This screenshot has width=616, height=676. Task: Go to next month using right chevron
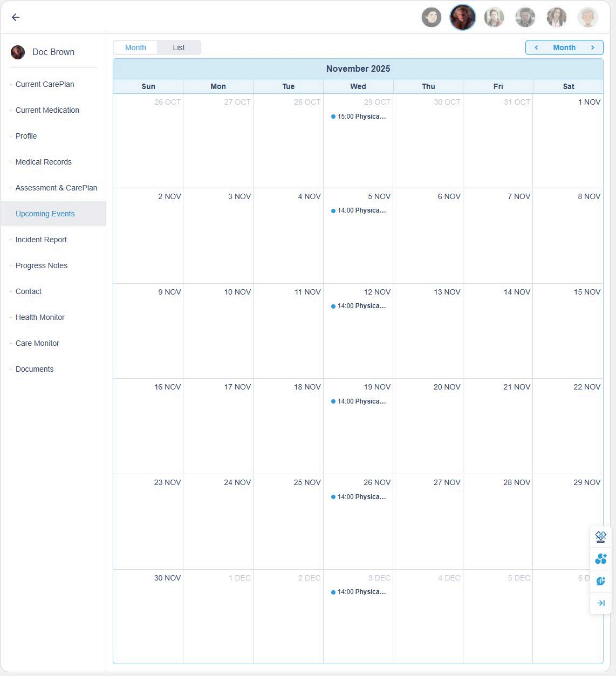(592, 47)
